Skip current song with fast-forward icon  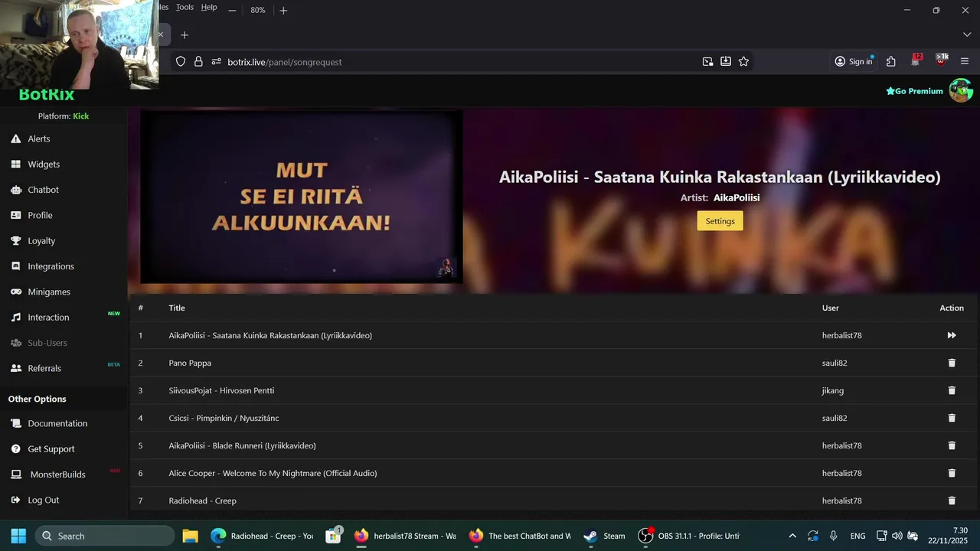(x=952, y=335)
